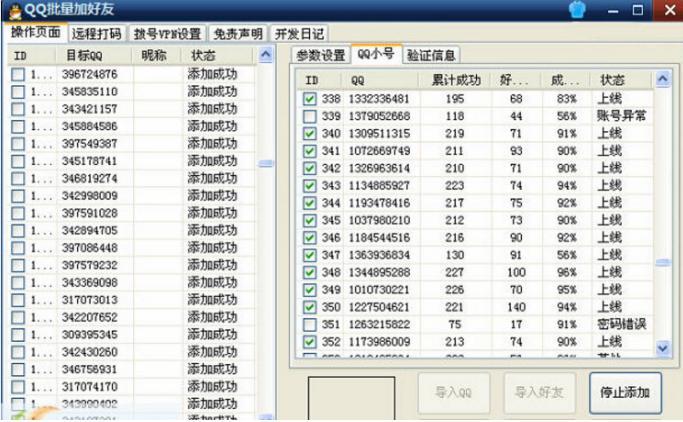This screenshot has width=683, height=422.
Task: Click the right table QQ column header
Action: (380, 80)
